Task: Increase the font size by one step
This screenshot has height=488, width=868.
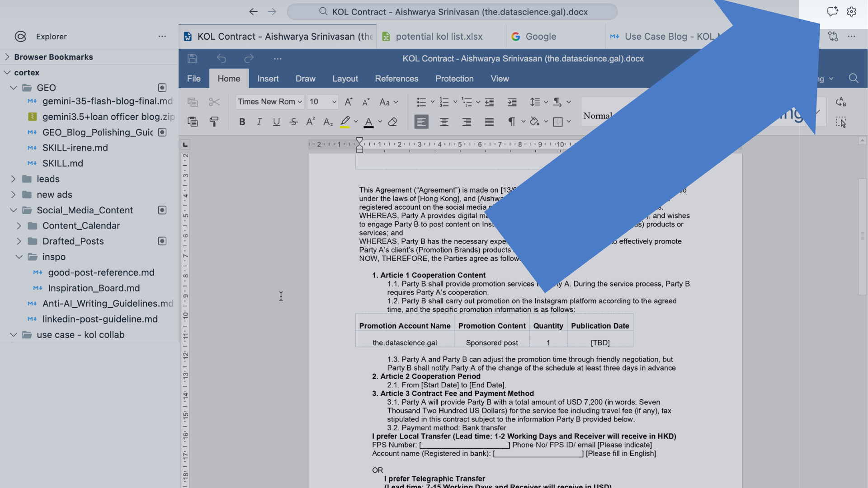Action: click(x=349, y=102)
